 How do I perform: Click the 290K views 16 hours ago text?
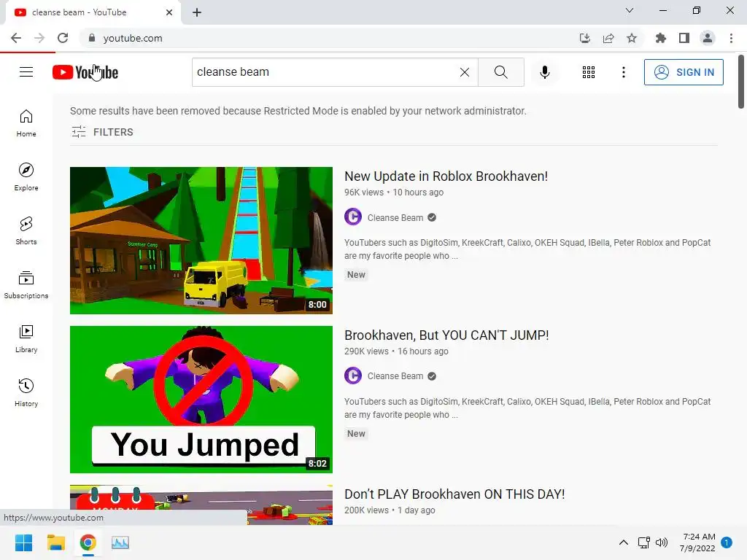pyautogui.click(x=396, y=351)
